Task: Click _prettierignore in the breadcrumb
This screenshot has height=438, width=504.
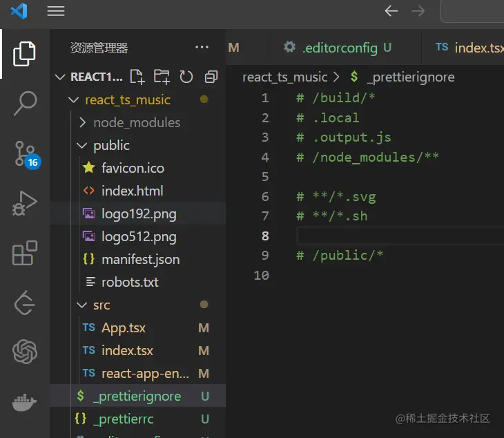Action: point(411,77)
